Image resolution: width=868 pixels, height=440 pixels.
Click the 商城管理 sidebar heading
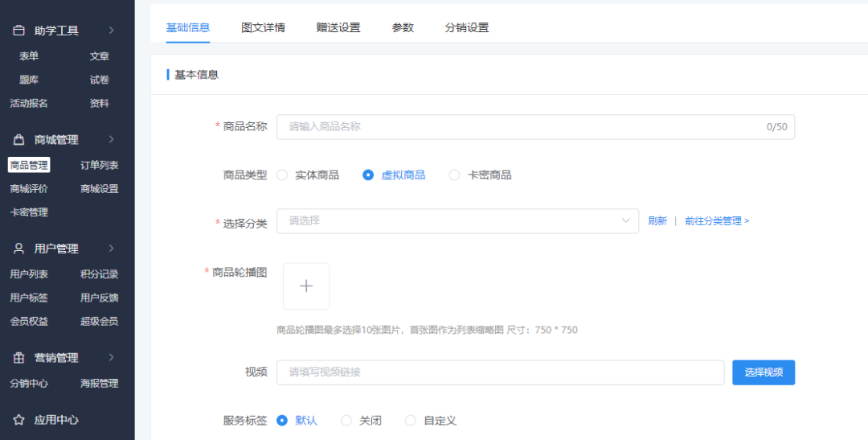[x=56, y=140]
